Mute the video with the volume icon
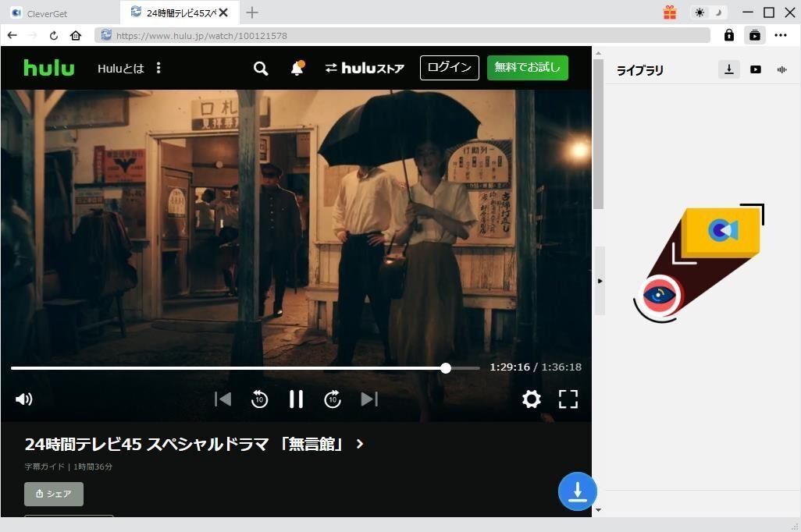 coord(24,399)
